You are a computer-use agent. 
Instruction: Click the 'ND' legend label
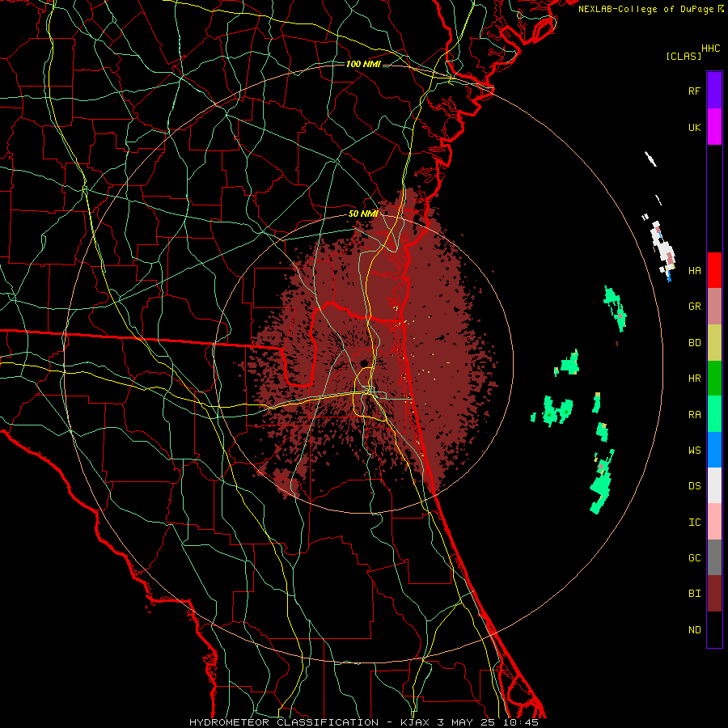click(x=694, y=630)
